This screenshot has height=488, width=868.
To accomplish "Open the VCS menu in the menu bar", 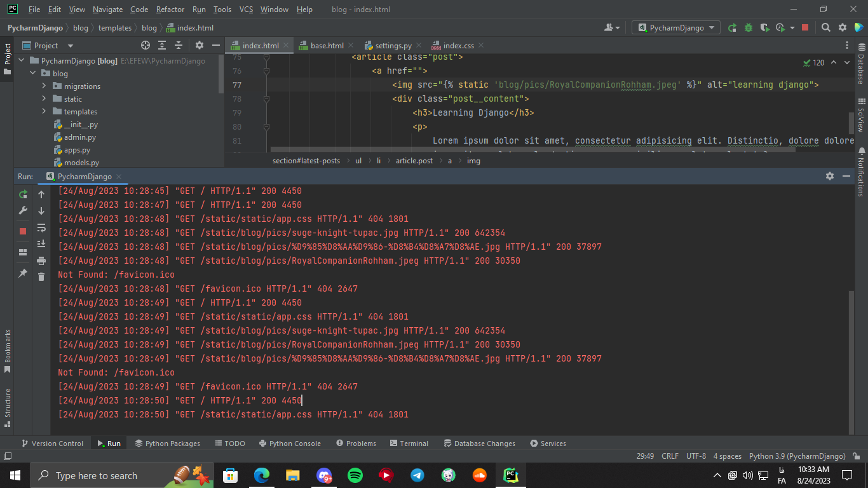I will pos(245,10).
